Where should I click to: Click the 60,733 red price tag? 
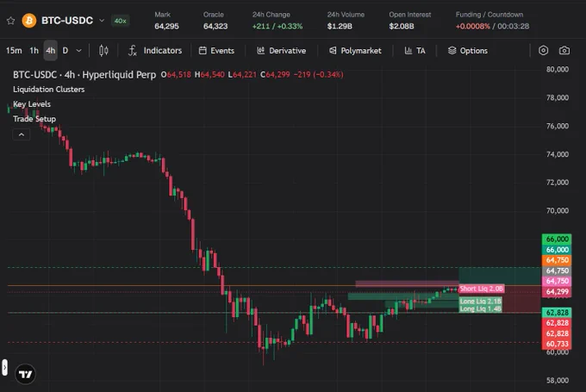click(557, 344)
